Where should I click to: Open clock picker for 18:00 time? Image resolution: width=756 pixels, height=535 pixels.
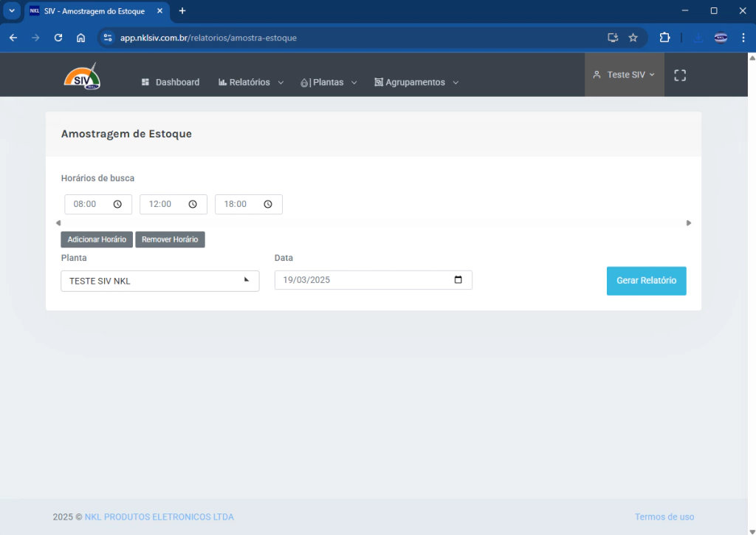(x=268, y=205)
